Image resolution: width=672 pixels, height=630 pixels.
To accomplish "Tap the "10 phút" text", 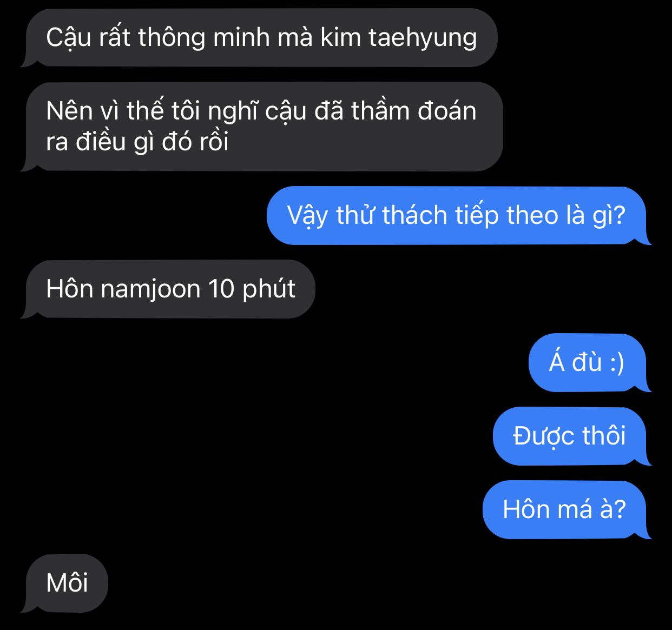I will [x=252, y=290].
